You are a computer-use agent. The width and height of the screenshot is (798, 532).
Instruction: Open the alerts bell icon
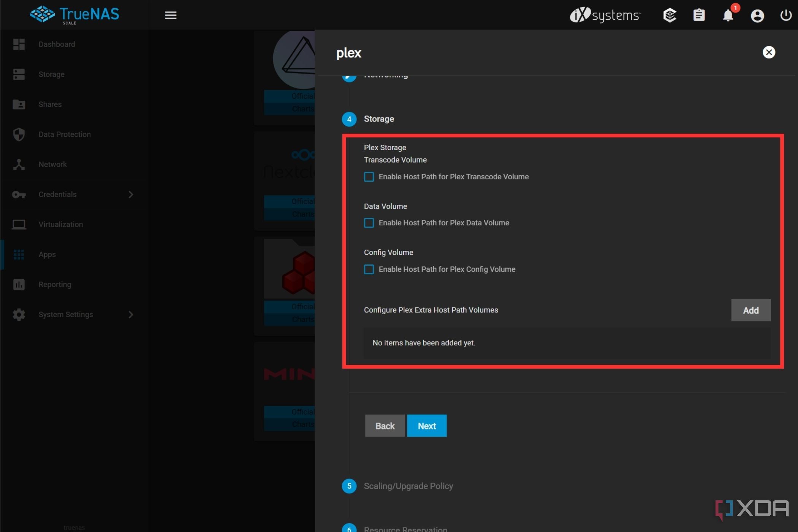[728, 15]
